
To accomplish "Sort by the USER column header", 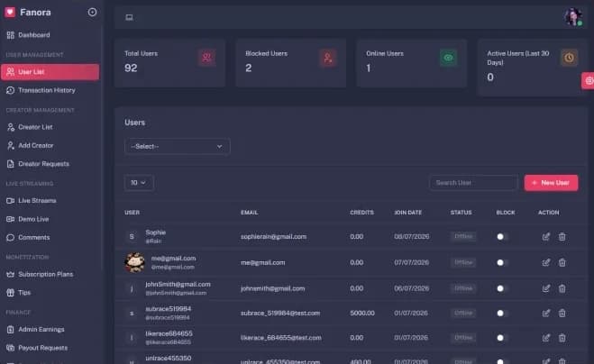I will [132, 213].
